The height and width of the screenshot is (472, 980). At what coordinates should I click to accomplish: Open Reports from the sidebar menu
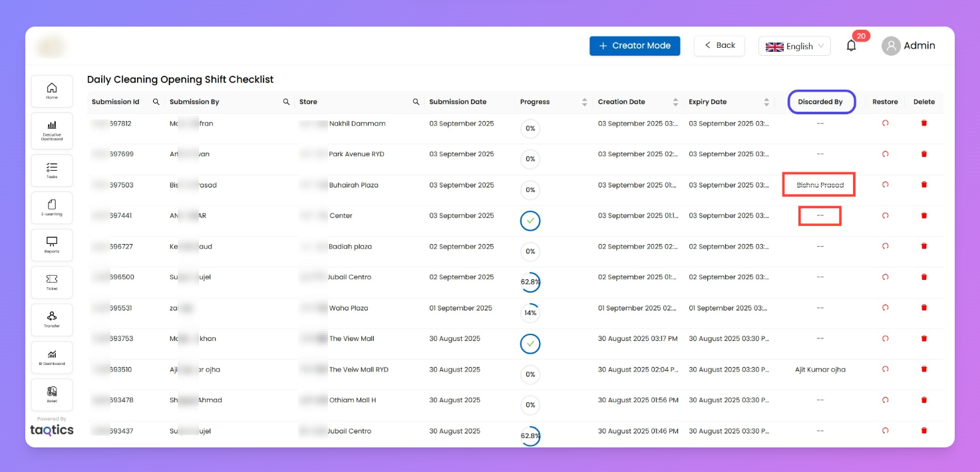(x=52, y=245)
